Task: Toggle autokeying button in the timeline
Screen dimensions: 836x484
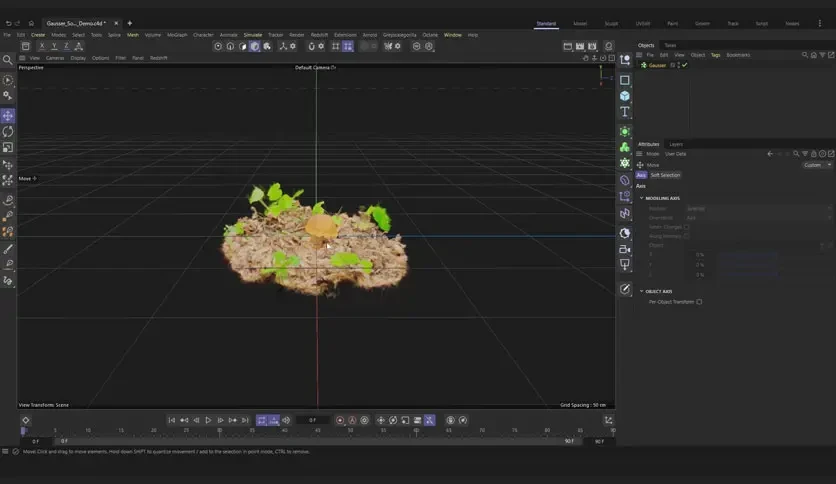Action: [x=352, y=420]
